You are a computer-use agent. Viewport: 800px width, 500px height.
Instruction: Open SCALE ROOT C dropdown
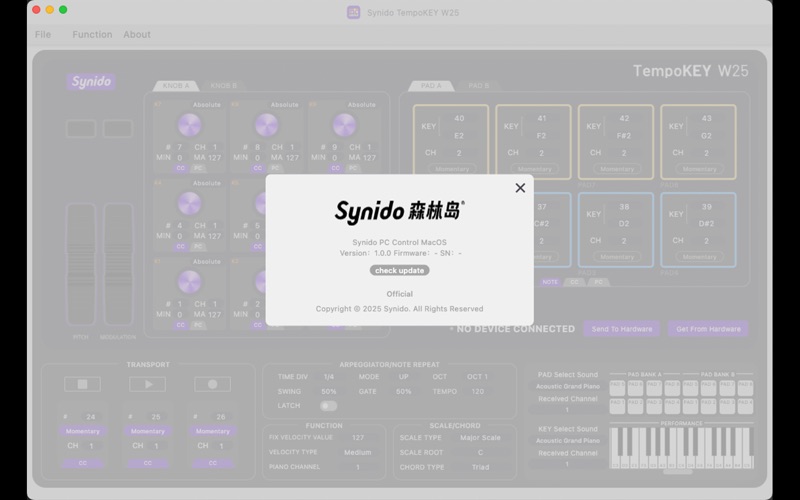[x=480, y=452]
